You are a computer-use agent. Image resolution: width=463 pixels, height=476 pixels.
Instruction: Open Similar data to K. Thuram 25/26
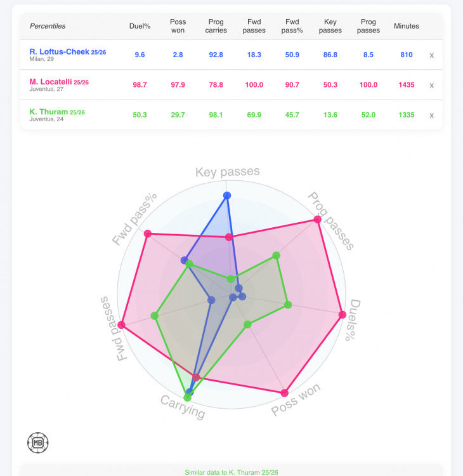231,472
